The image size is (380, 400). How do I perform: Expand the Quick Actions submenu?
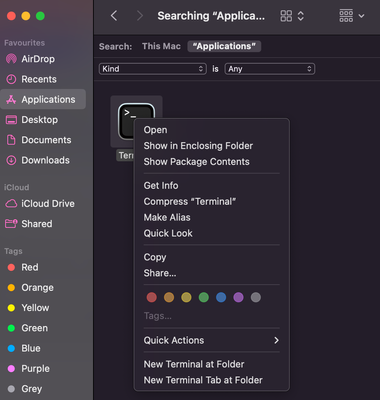coord(211,340)
